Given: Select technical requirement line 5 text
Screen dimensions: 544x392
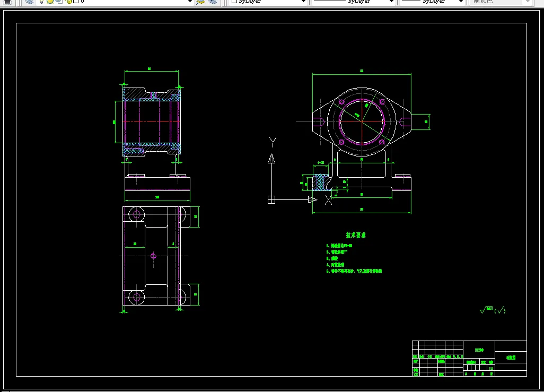Looking at the screenshot, I should click(x=354, y=271).
